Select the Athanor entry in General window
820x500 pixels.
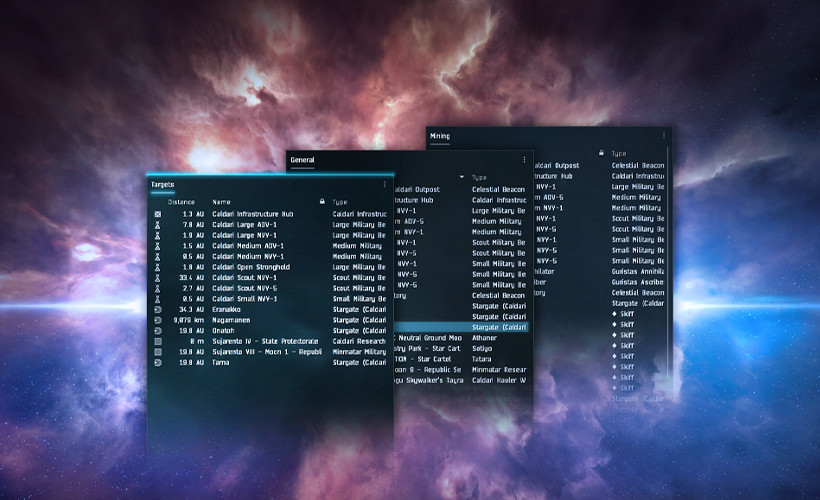pyautogui.click(x=484, y=338)
